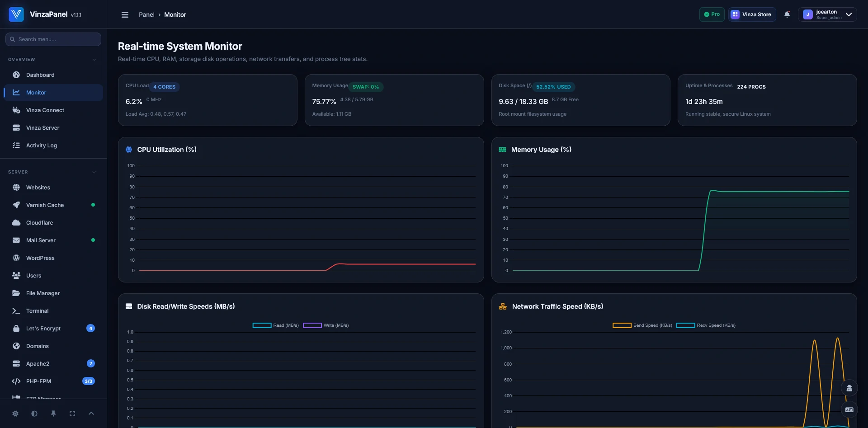Click the Terminal prompt icon
868x428 pixels.
[16, 311]
